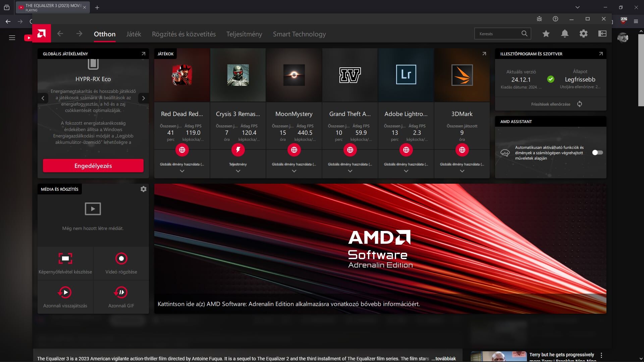This screenshot has width=644, height=362.
Task: Go forward with the AMD forward arrow
Action: [79, 34]
